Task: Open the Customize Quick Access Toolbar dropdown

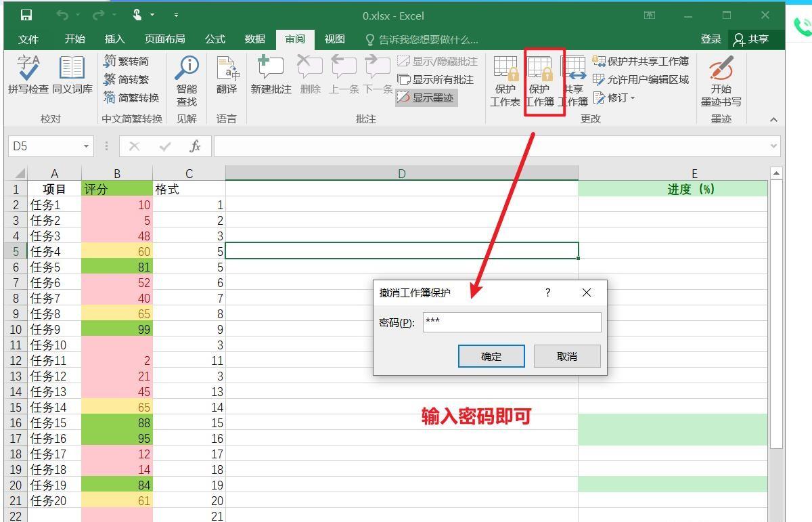Action: [176, 15]
